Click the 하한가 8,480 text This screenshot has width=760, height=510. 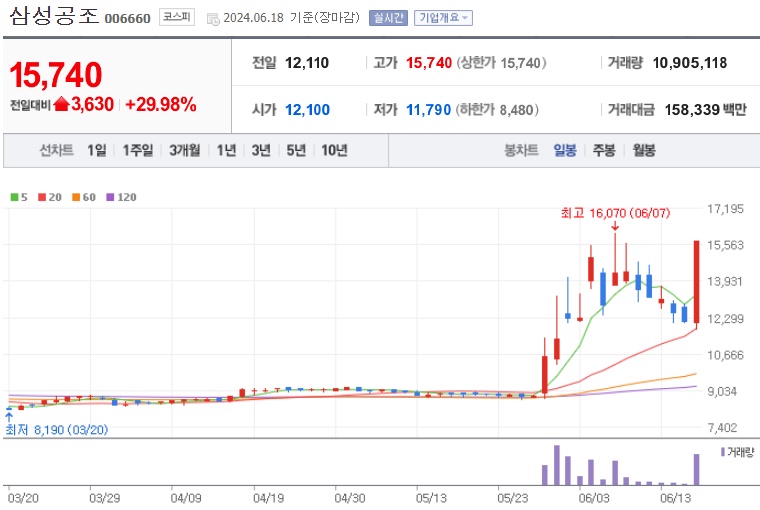(497, 110)
